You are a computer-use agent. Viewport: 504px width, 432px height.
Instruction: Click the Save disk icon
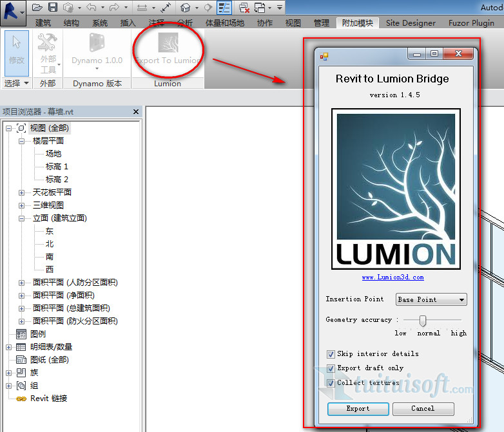pyautogui.click(x=53, y=8)
